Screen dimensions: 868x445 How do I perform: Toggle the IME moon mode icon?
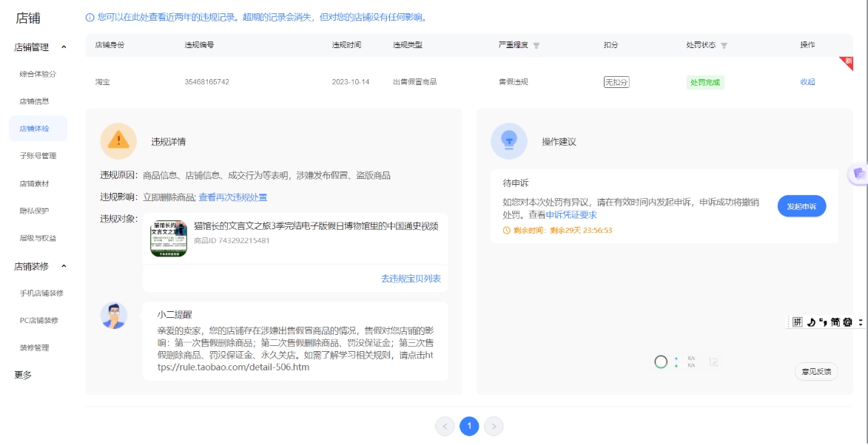click(x=811, y=322)
